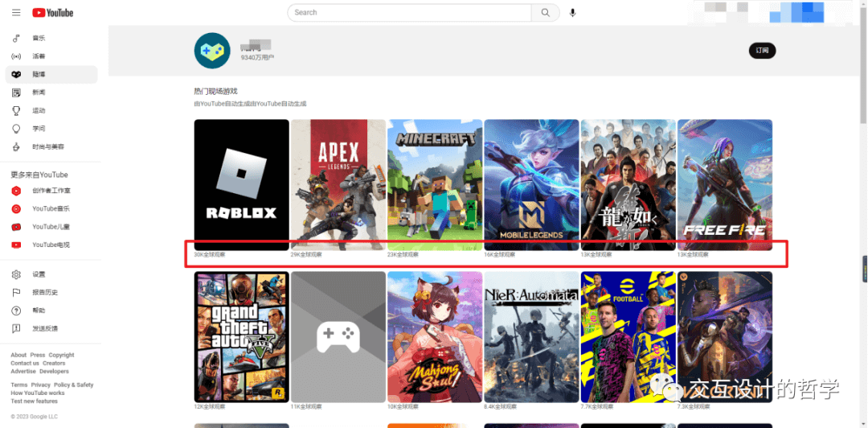Open the Mahjong Soul game card
This screenshot has height=428, width=868.
coord(435,336)
